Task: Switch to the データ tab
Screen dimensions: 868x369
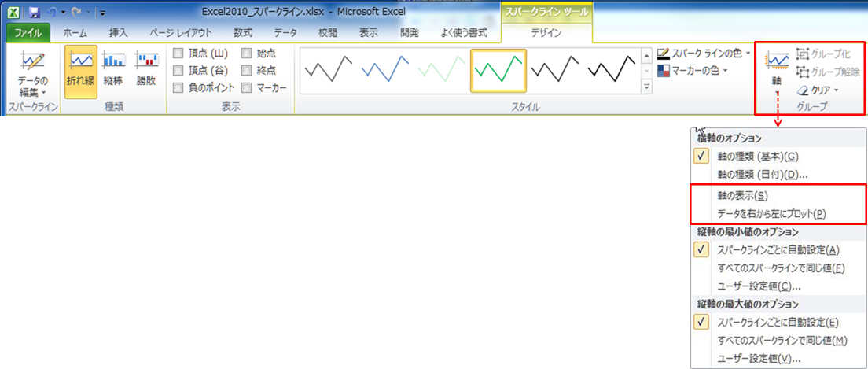Action: point(285,33)
